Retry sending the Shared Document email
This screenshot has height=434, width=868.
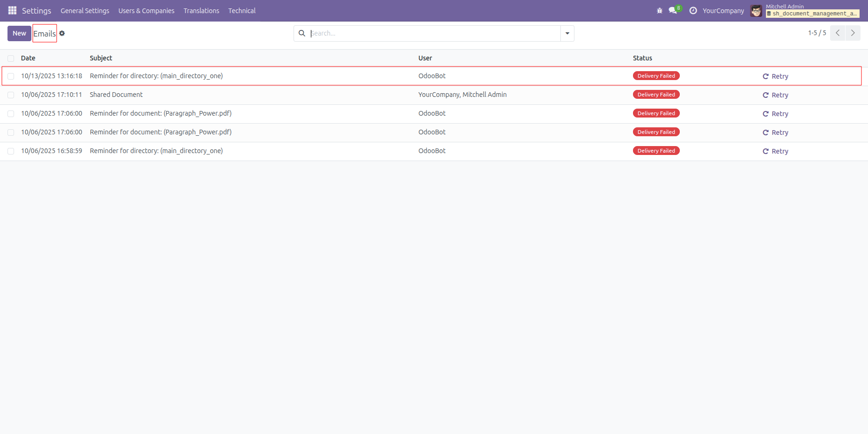coord(776,95)
